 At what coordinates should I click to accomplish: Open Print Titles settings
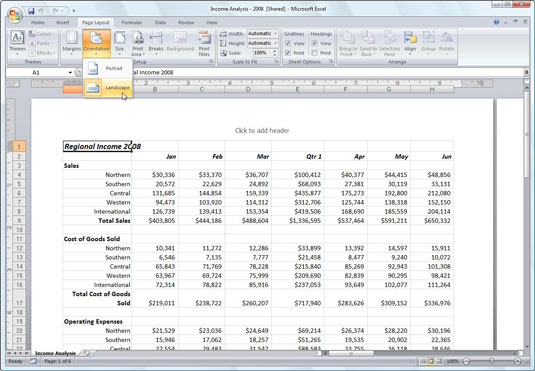click(204, 43)
